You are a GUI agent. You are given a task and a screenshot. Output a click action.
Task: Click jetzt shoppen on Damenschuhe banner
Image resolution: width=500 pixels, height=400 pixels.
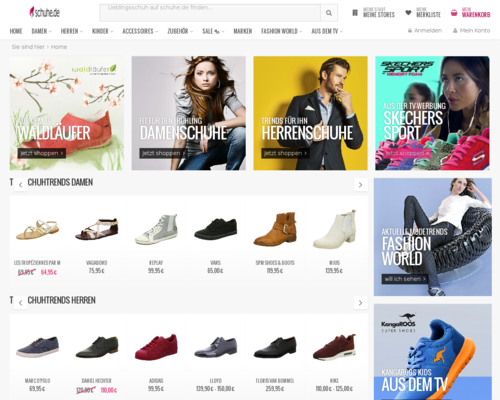pyautogui.click(x=163, y=153)
